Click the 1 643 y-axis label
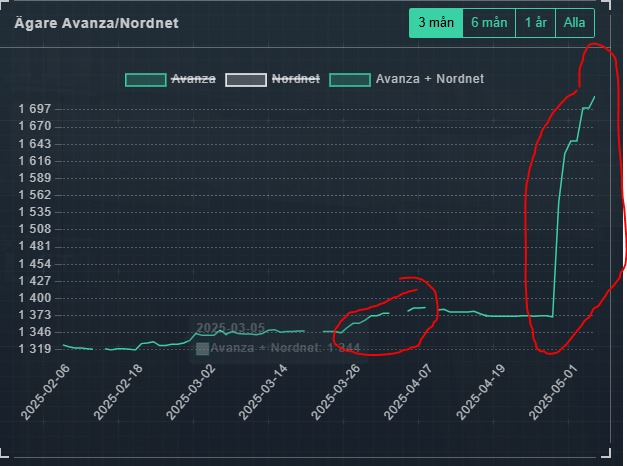627x466 pixels. pos(35,144)
